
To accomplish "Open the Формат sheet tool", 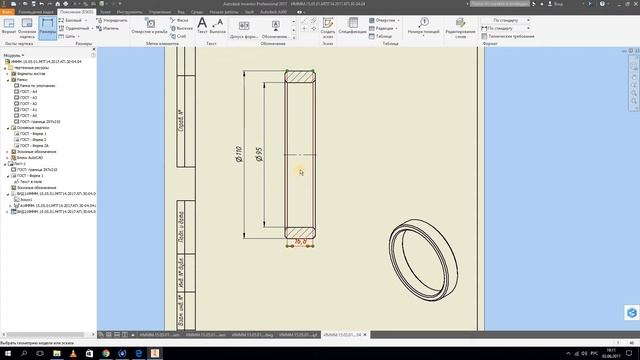I will coord(9,27).
